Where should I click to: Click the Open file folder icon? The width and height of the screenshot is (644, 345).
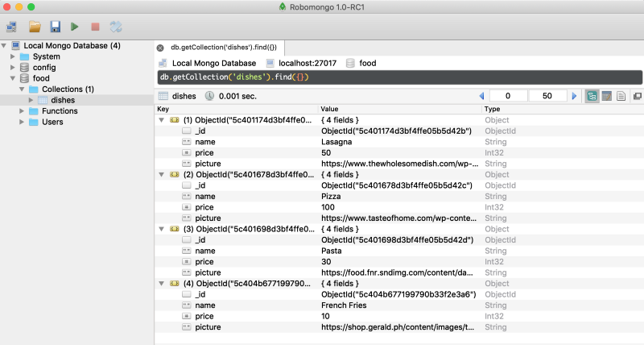tap(35, 27)
